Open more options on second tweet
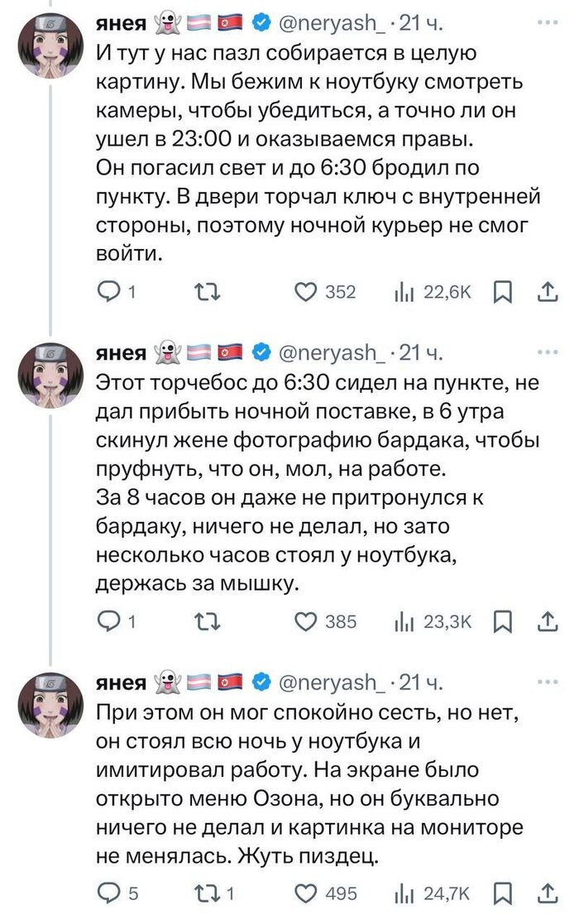 pyautogui.click(x=548, y=353)
